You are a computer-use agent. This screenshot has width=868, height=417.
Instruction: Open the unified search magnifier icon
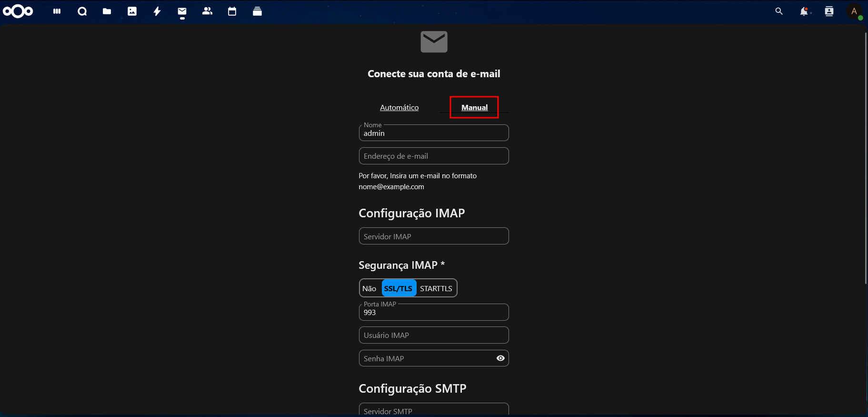click(779, 11)
